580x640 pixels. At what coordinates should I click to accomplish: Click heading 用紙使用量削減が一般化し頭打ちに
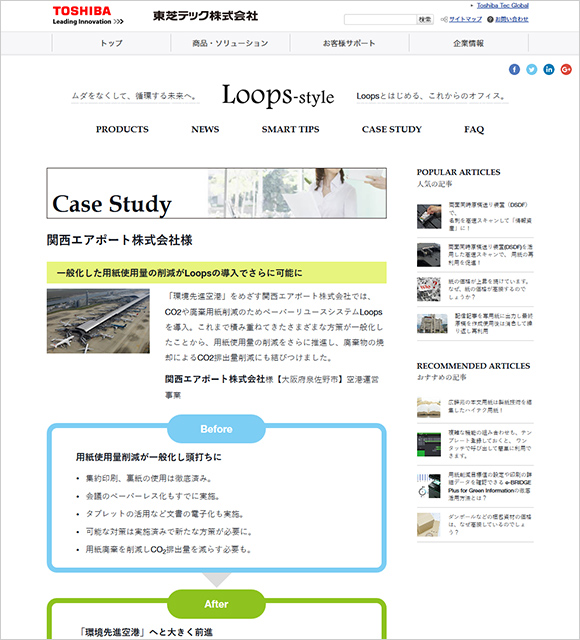(149, 457)
